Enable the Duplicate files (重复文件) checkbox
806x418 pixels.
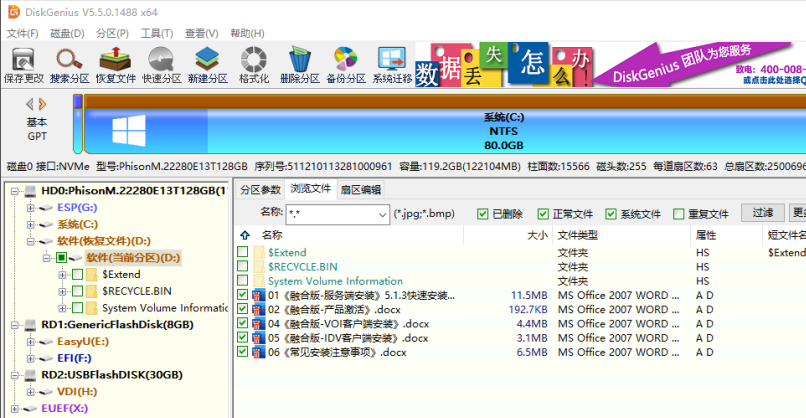point(680,213)
